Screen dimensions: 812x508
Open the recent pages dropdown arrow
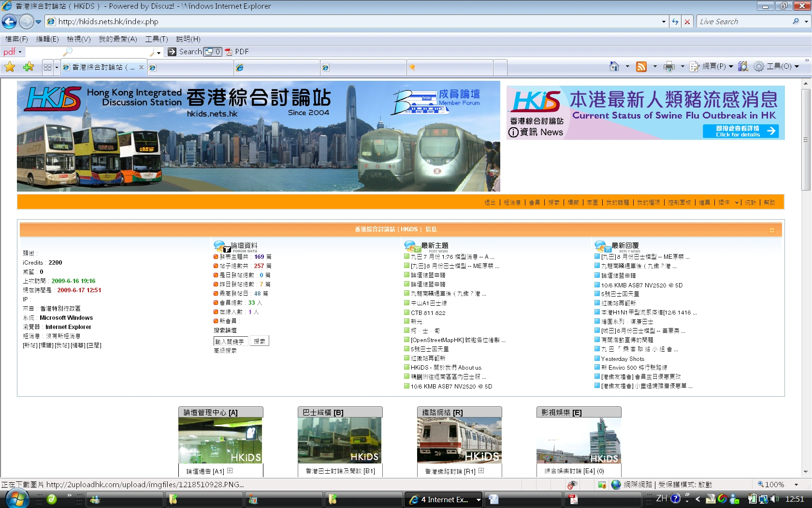click(x=38, y=22)
